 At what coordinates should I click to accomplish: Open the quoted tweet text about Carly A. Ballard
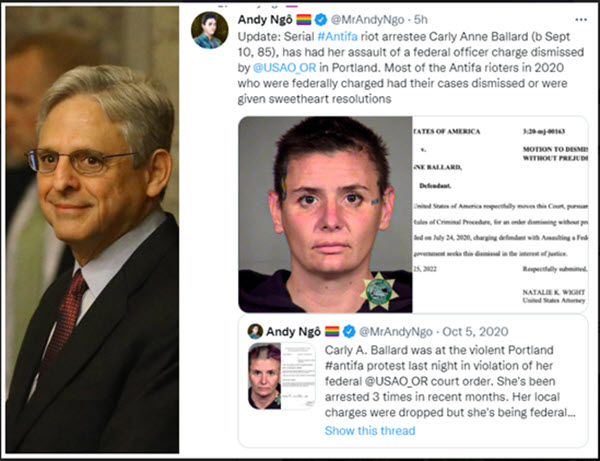[x=450, y=381]
